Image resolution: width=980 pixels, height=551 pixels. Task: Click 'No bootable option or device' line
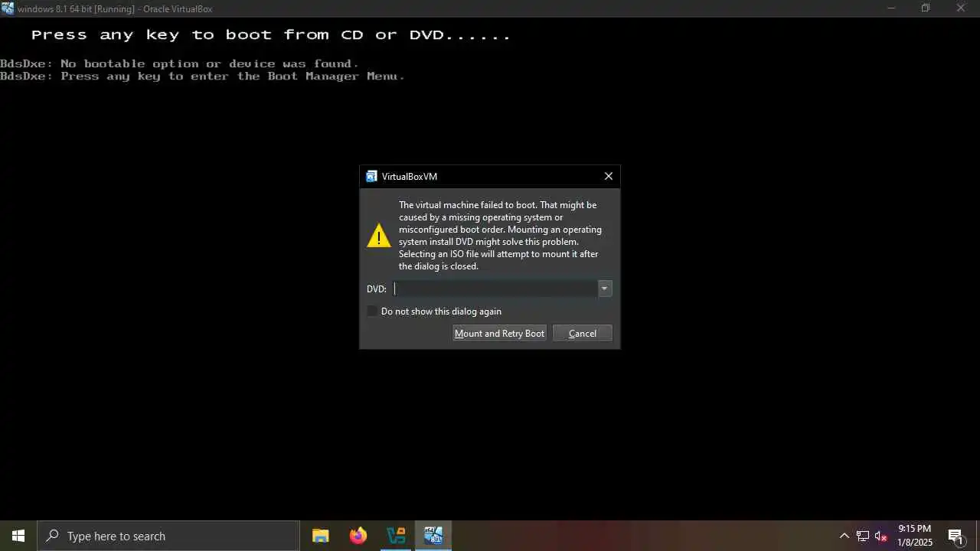[x=179, y=64]
